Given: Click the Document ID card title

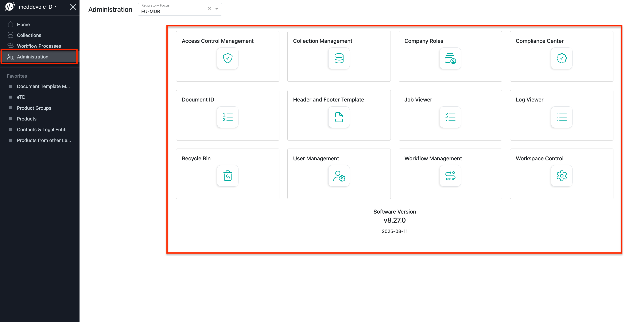Looking at the screenshot, I should point(198,100).
